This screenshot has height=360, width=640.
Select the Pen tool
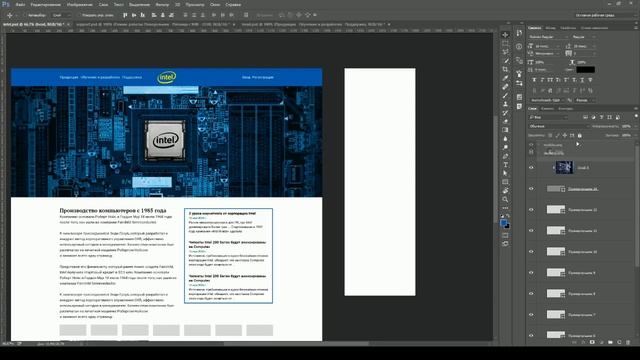pos(505,156)
